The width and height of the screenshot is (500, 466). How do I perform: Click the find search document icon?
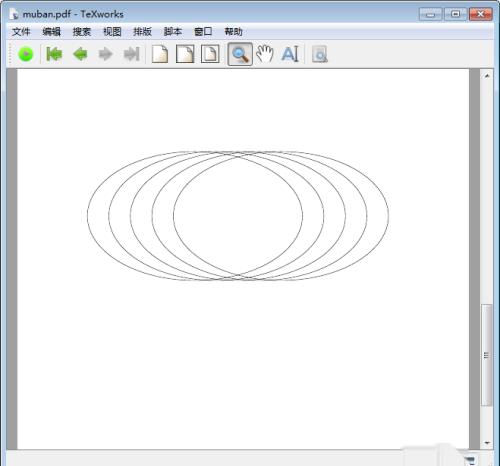click(x=320, y=55)
